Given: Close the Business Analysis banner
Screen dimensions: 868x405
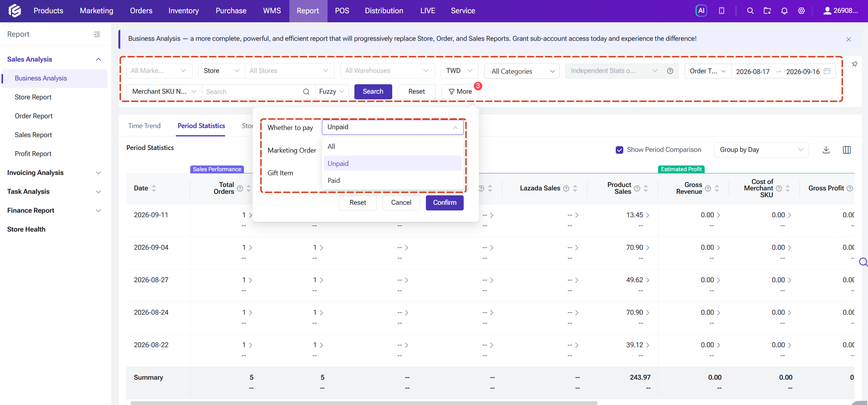Looking at the screenshot, I should [x=849, y=39].
